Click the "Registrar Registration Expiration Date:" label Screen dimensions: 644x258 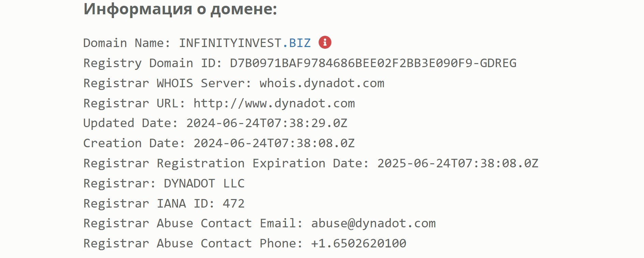tap(226, 164)
